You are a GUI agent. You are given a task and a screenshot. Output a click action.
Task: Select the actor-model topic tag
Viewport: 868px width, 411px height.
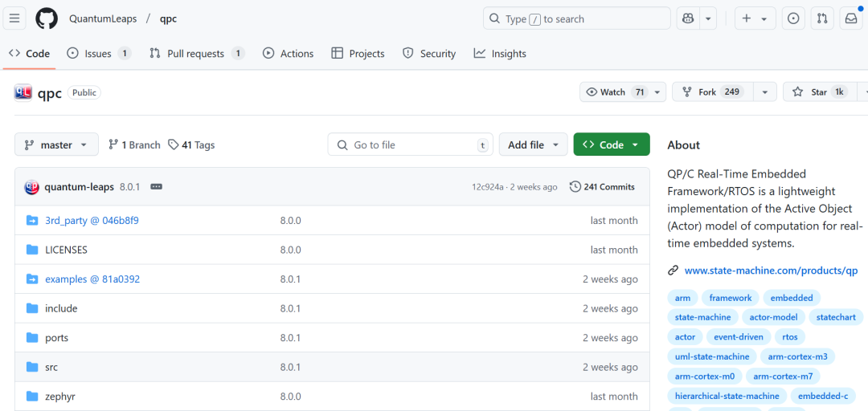[773, 318]
